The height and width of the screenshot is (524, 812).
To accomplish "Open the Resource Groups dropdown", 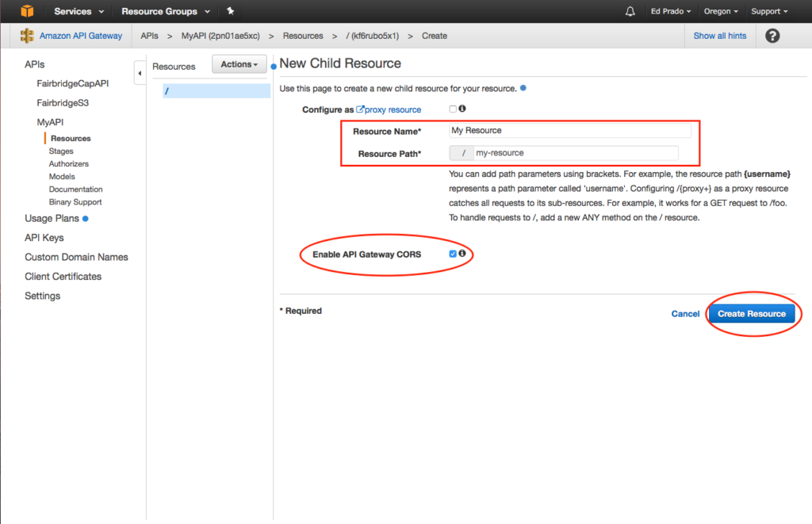I will point(166,11).
